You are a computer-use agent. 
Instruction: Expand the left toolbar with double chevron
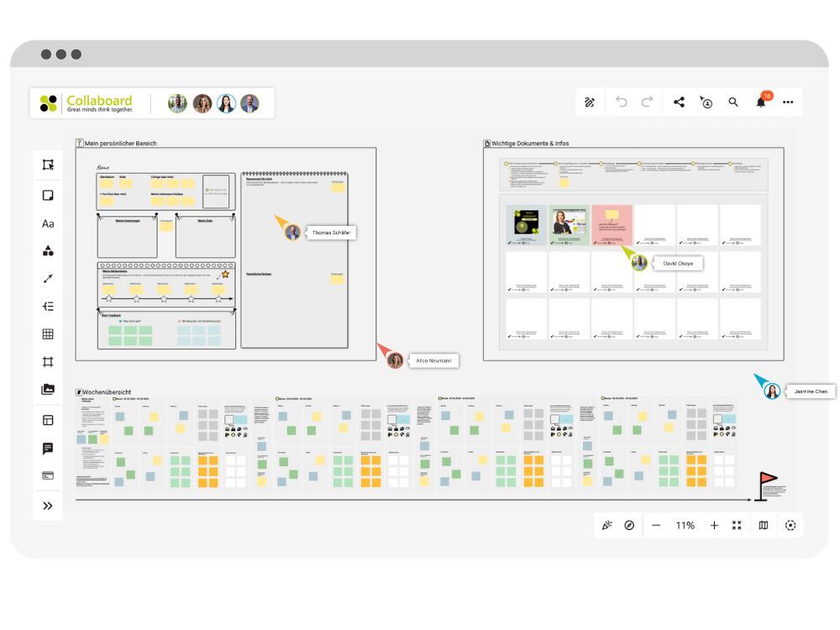(48, 506)
